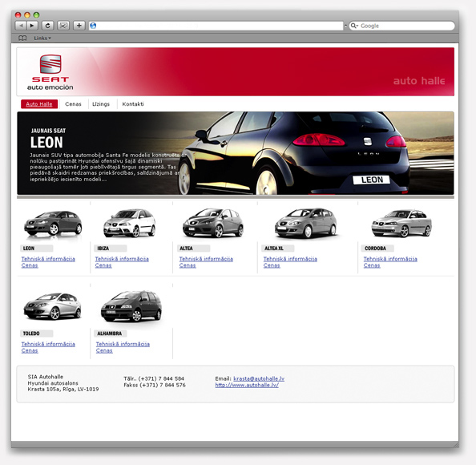Image resolution: width=476 pixels, height=465 pixels.
Task: Click the Cenas link under Cordoba
Action: [372, 265]
